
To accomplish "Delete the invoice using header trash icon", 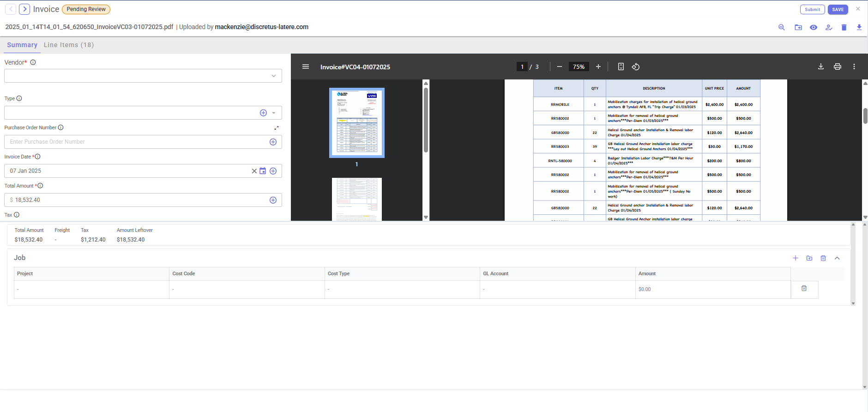I will point(844,27).
